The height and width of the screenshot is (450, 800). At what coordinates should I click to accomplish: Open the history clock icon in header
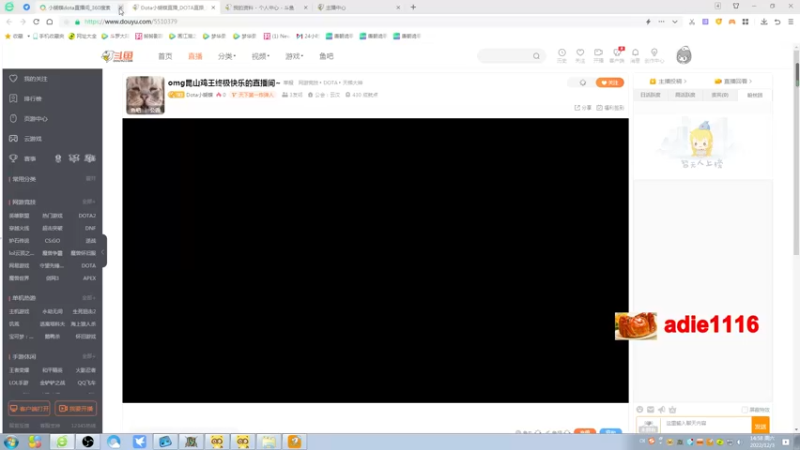tap(562, 53)
